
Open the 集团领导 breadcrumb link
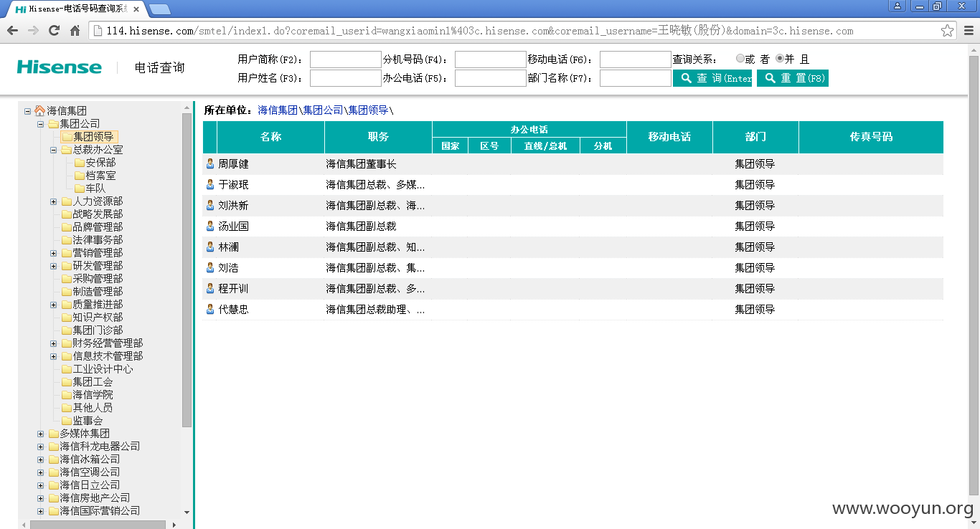pos(368,110)
